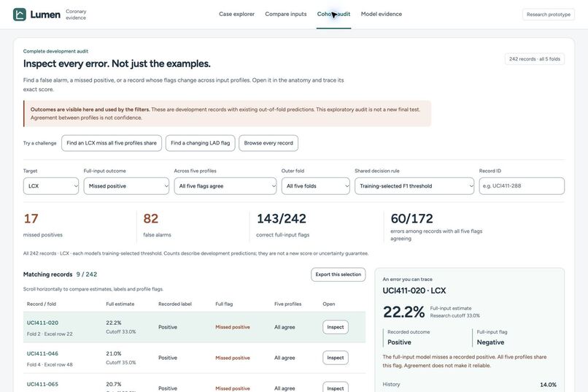
Task: Select the Cohort audit tab
Action: (x=333, y=15)
